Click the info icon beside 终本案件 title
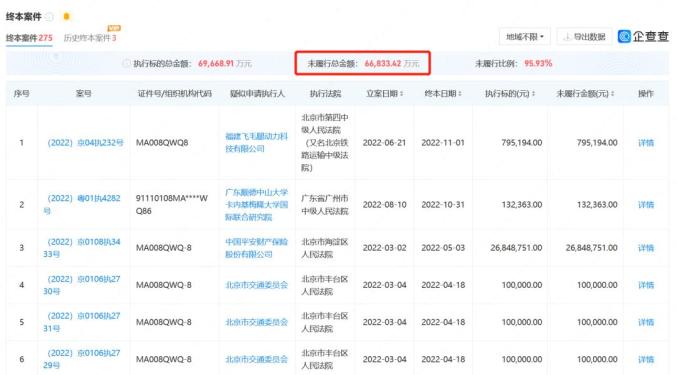Viewport: 677px width, 375px height. coord(50,17)
